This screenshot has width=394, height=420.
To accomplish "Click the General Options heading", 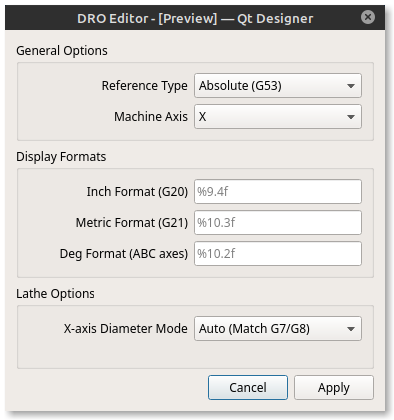I will tap(62, 51).
